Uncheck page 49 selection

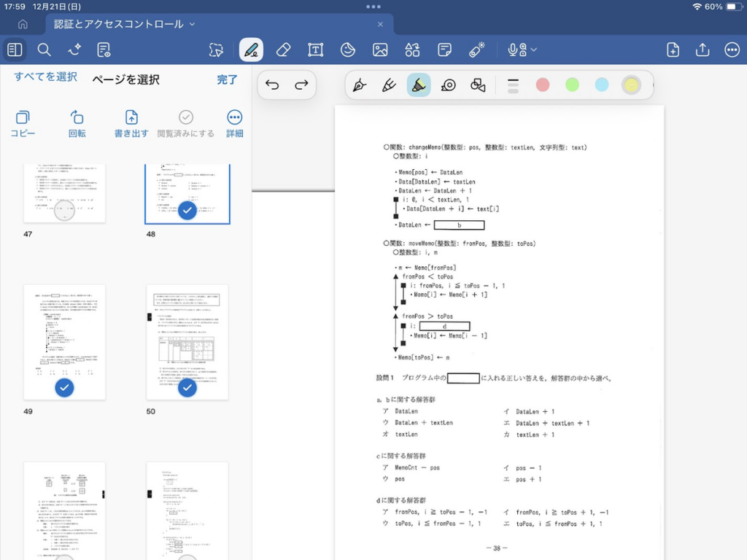point(65,388)
